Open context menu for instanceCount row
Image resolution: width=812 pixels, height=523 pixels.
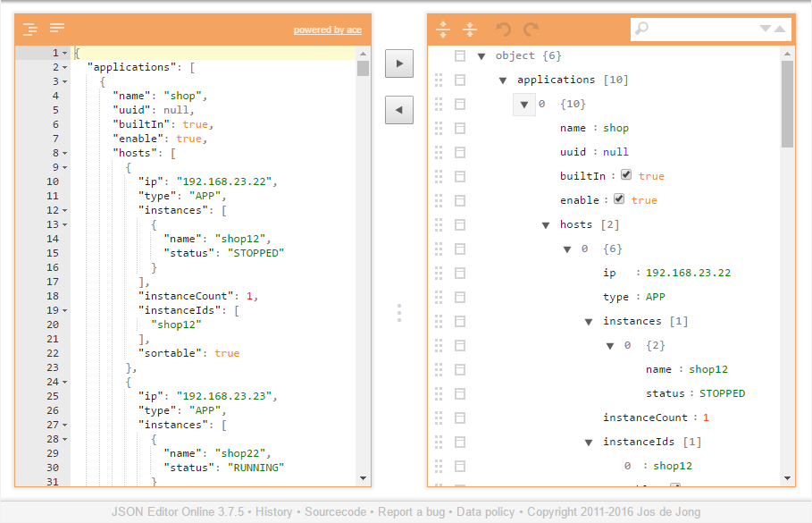[460, 418]
